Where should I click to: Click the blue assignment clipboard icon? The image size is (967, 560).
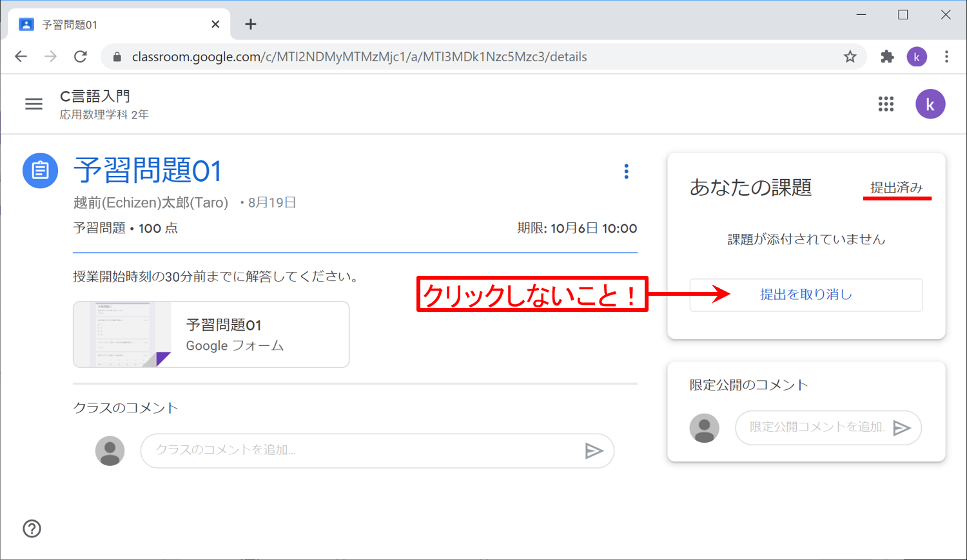[40, 171]
